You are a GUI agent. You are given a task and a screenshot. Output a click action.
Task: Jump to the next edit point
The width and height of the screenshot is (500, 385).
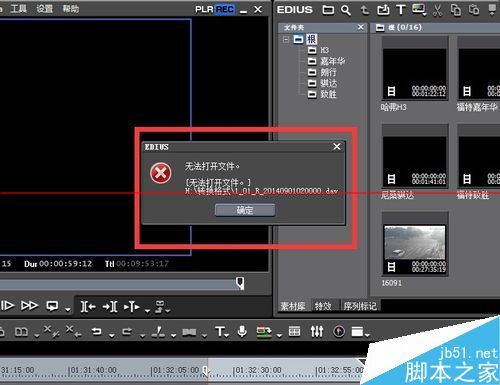[x=110, y=306]
